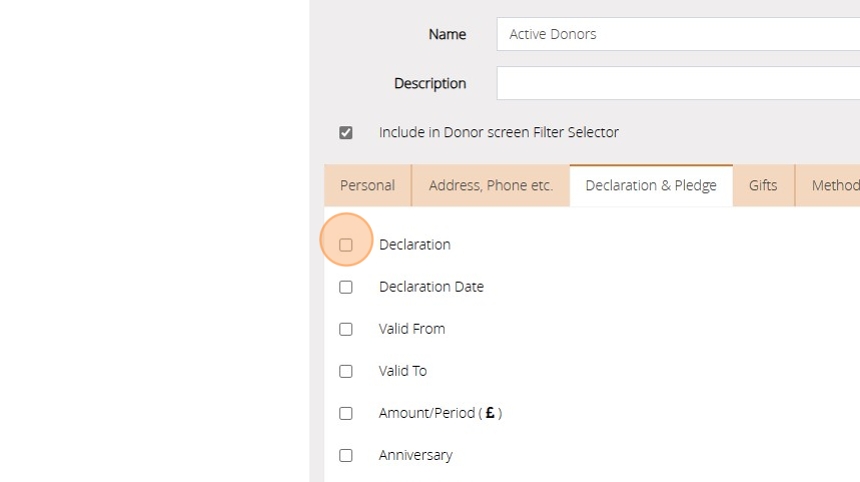Select the Declaration & Pledge tab
Image resolution: width=860 pixels, height=482 pixels.
pos(651,185)
